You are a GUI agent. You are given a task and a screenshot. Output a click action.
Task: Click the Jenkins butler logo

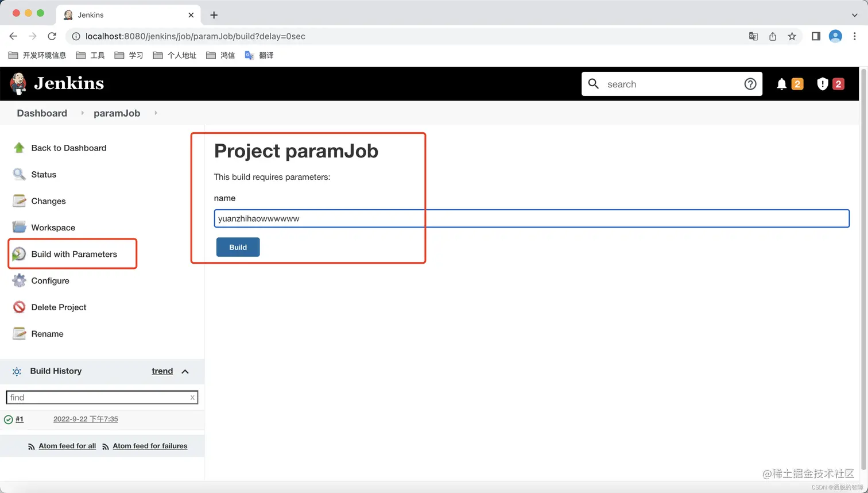[18, 84]
